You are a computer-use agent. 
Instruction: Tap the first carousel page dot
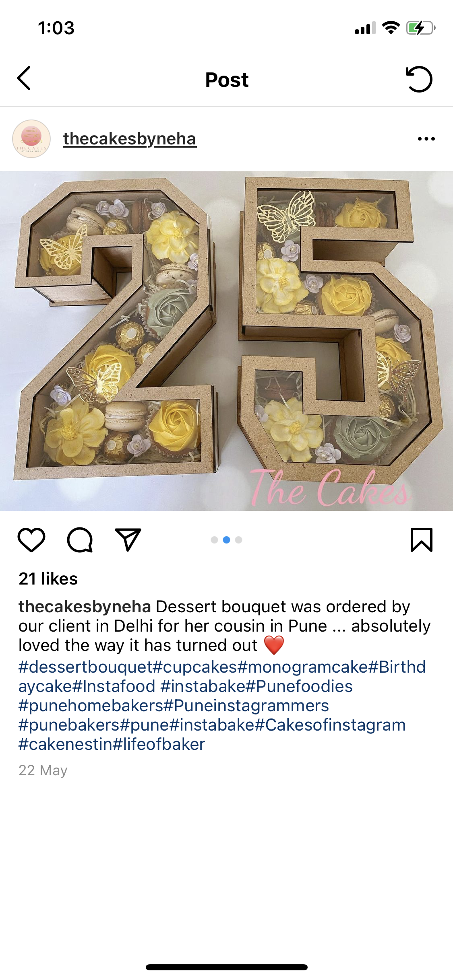pyautogui.click(x=214, y=540)
